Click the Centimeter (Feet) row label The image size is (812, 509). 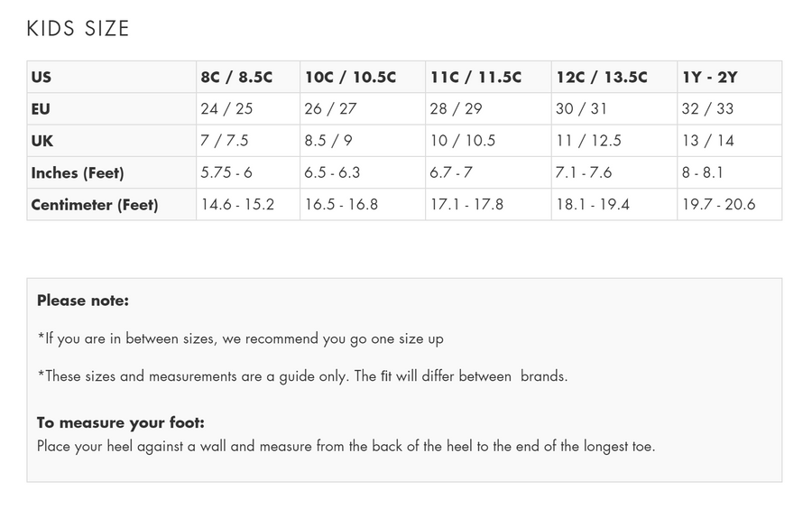pyautogui.click(x=95, y=205)
